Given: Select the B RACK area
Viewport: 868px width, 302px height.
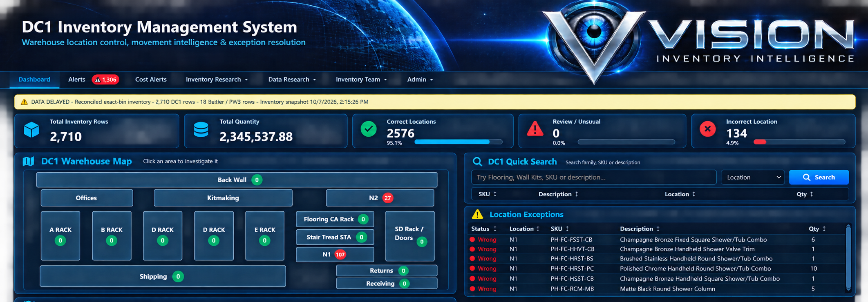Looking at the screenshot, I should (112, 235).
